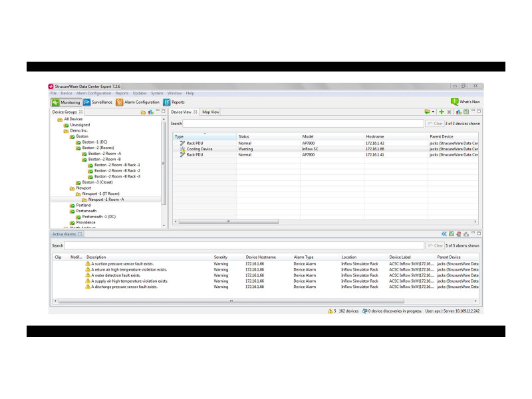Open dropdown arrow beside Device View filter icon
Screen dimensions: 532x399
[x=434, y=112]
